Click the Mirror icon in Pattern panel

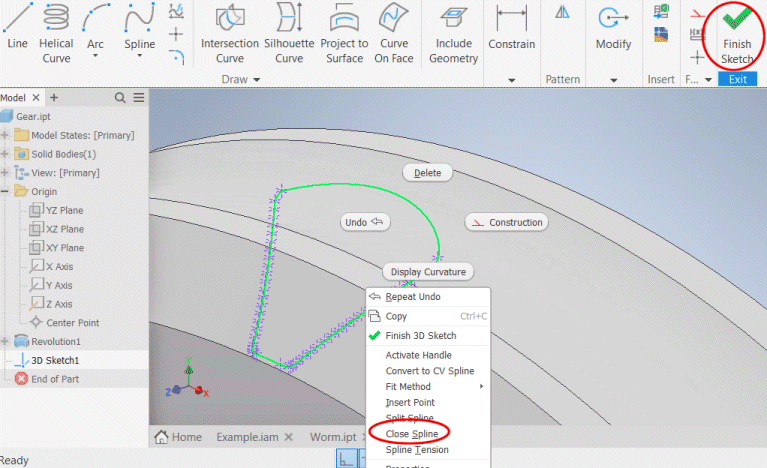click(x=562, y=12)
